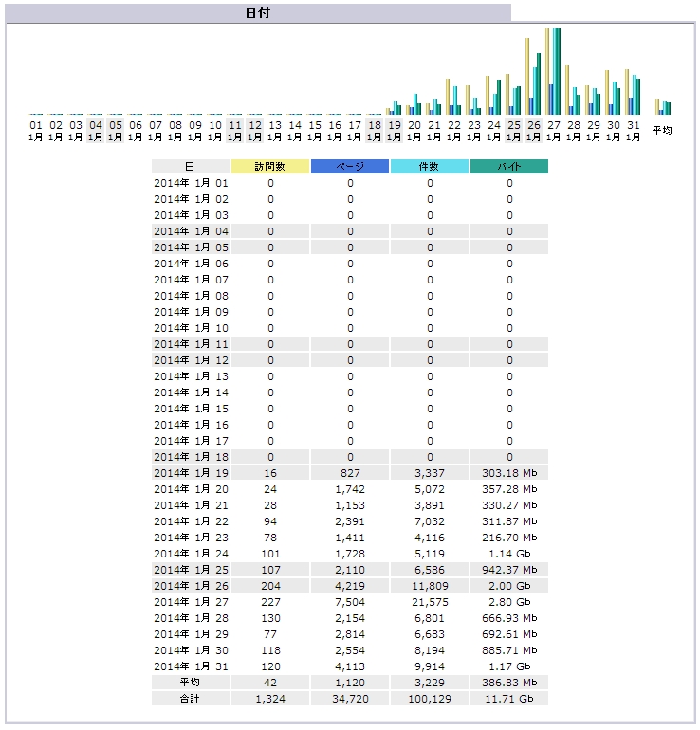
Task: Click the pages value 1,742
Action: pos(350,489)
